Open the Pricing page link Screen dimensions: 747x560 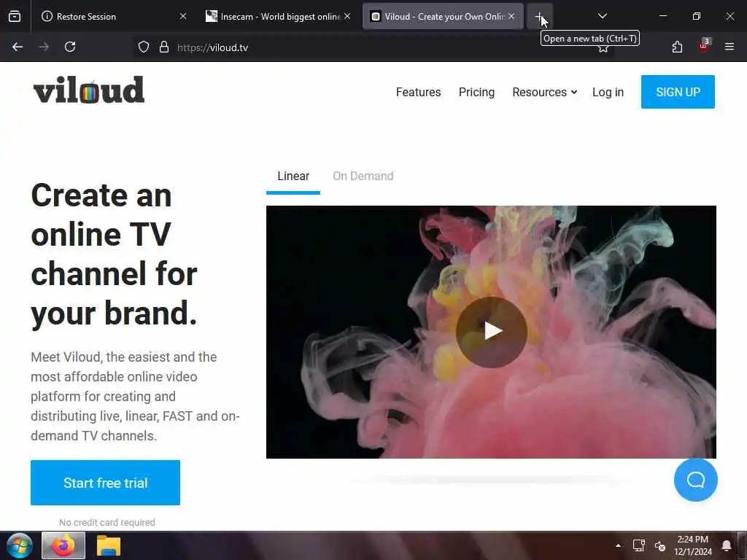click(x=476, y=92)
